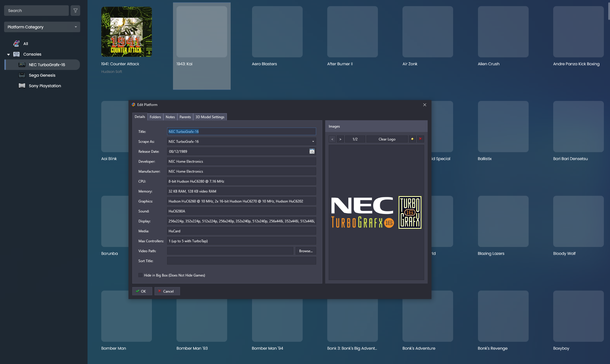Click the Sony Playstation console icon
The height and width of the screenshot is (364, 610).
click(x=22, y=86)
